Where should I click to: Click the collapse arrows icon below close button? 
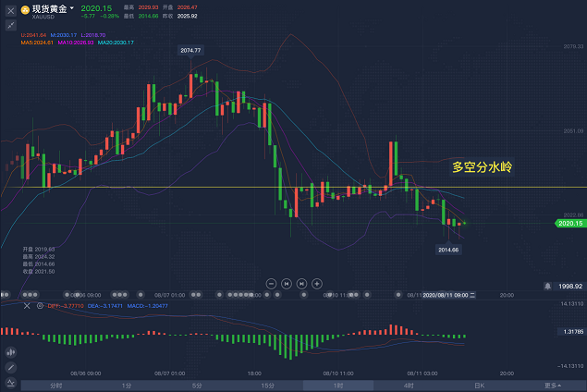tap(10, 24)
